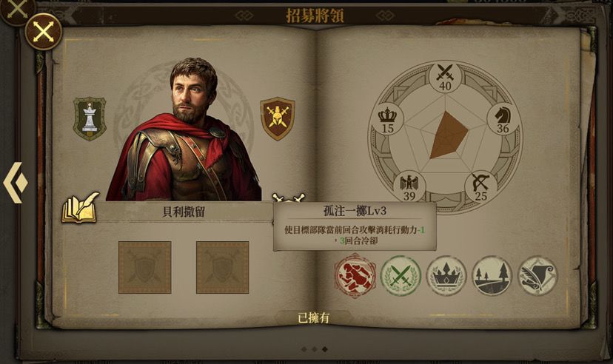Click the 已擁有 owned button
The image size is (613, 364).
pyautogui.click(x=314, y=318)
